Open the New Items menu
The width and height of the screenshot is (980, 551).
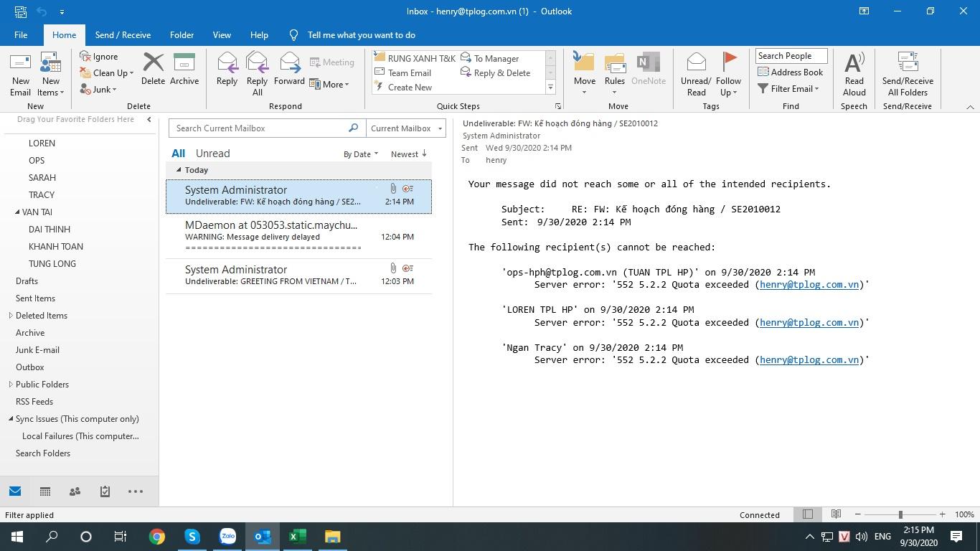tap(50, 74)
